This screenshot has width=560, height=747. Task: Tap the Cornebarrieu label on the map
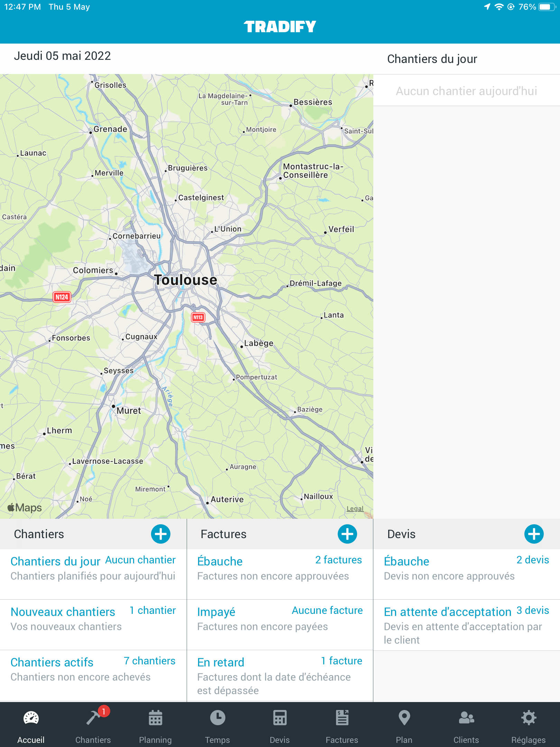click(x=137, y=236)
